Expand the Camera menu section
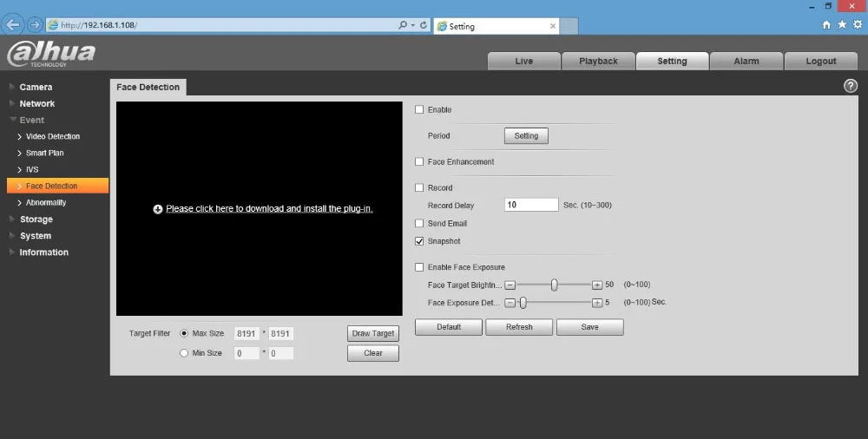The height and width of the screenshot is (439, 868). coord(36,87)
